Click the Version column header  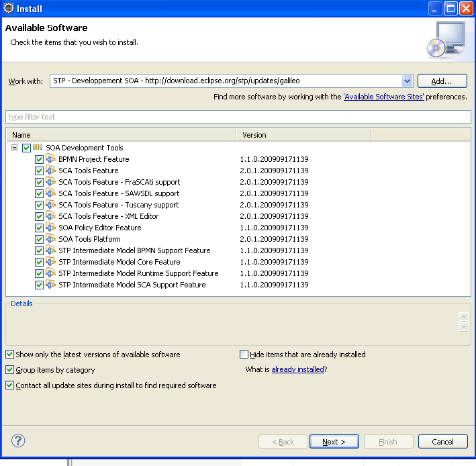302,135
